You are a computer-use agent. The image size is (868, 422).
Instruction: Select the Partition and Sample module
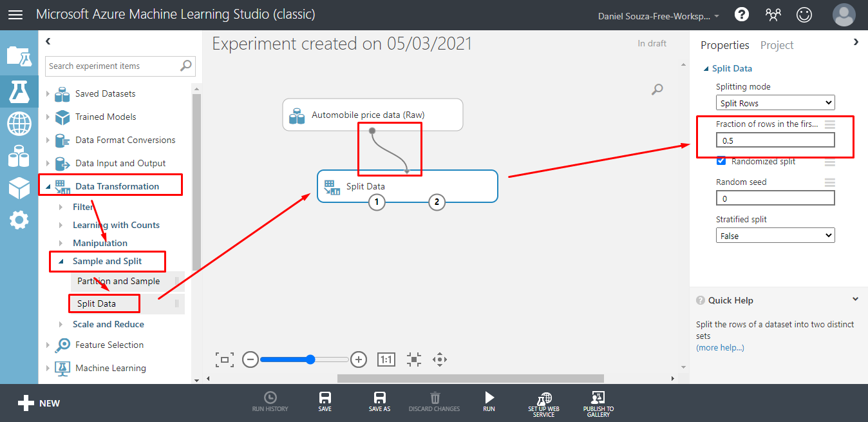(x=127, y=281)
